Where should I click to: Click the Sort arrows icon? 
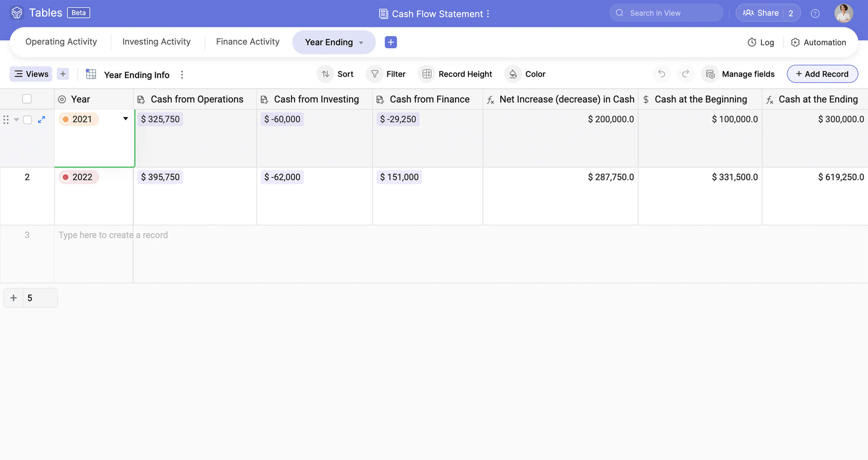coord(325,74)
